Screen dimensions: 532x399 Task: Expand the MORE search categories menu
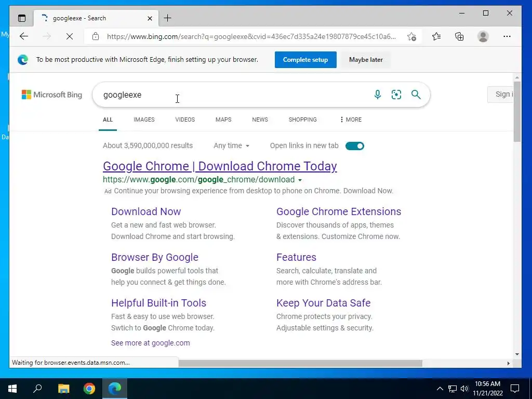(351, 119)
